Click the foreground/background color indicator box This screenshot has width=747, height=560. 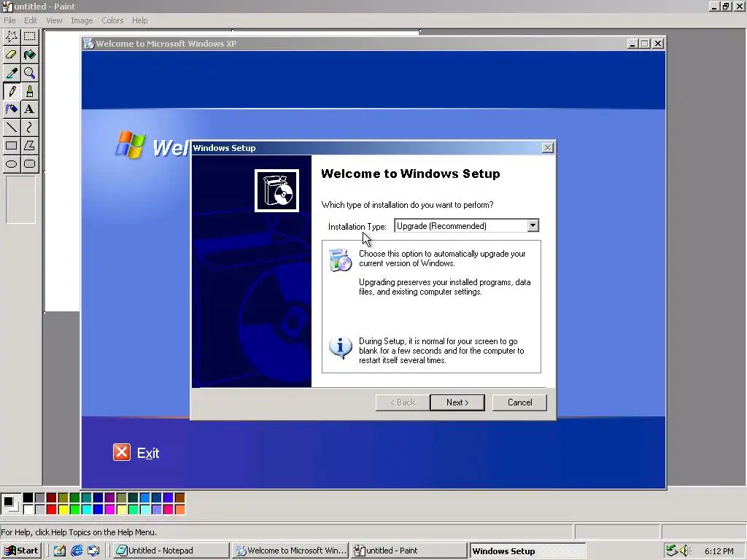(x=10, y=504)
